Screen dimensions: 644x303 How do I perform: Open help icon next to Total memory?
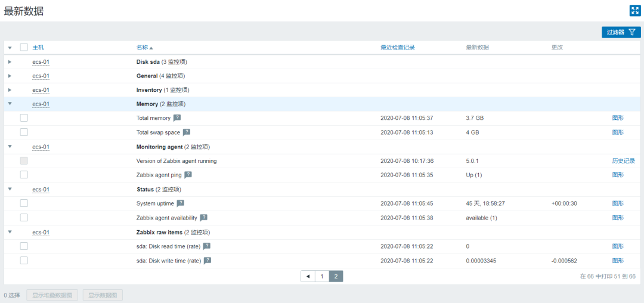[177, 118]
